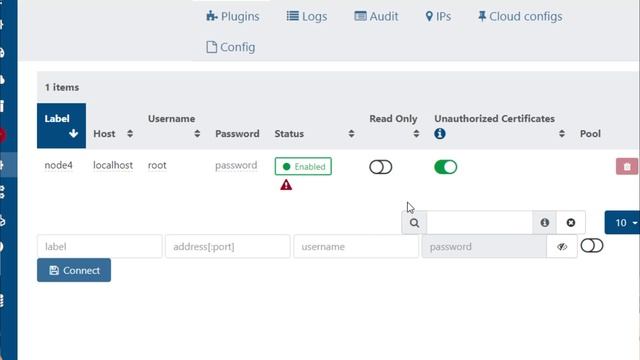Click the new server password field
This screenshot has height=360, width=640.
coord(484,247)
